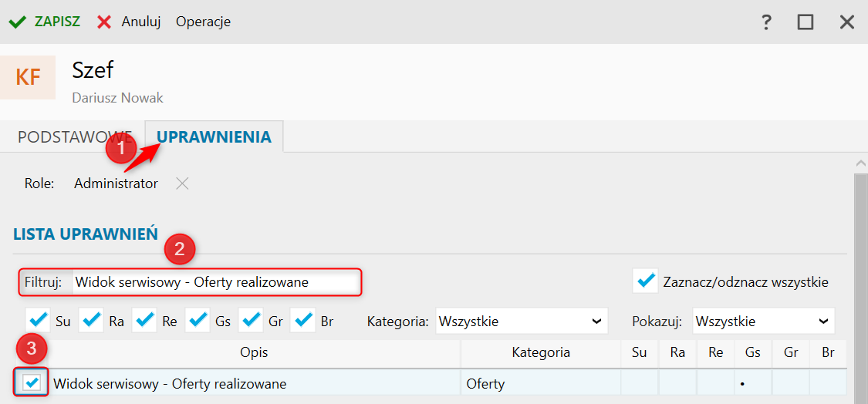Open the Pokazuj dropdown
The width and height of the screenshot is (868, 404).
click(763, 321)
